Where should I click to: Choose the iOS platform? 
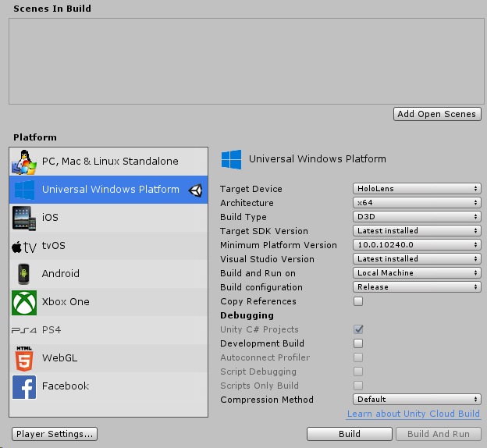click(108, 218)
